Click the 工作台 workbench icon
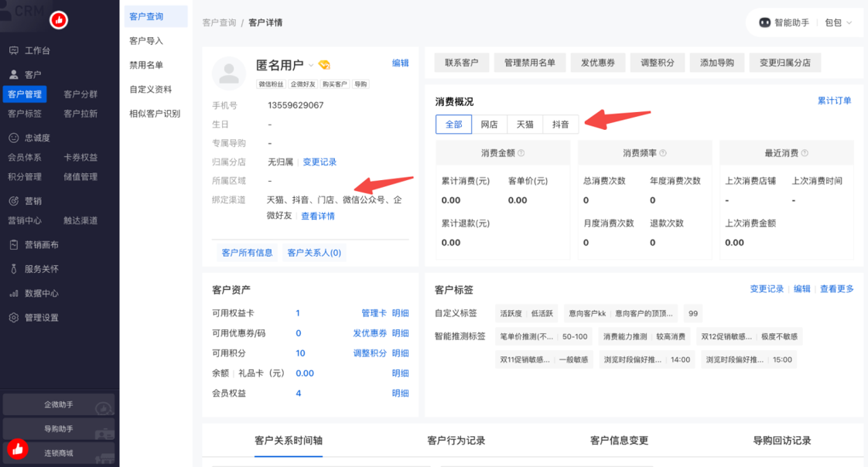The height and width of the screenshot is (467, 868). [13, 51]
